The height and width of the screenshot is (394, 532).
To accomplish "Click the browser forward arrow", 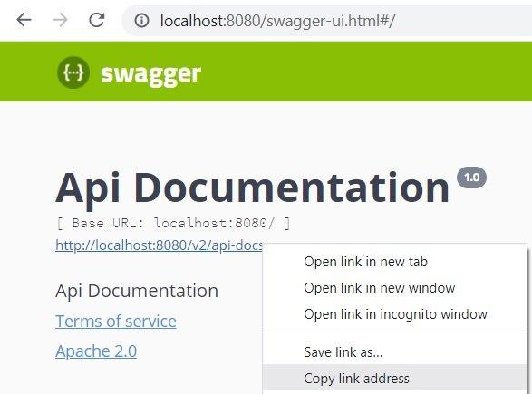I will 61,20.
